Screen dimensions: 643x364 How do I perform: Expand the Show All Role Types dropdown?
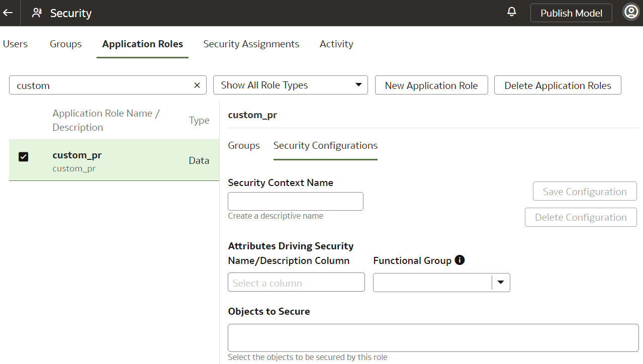(x=291, y=85)
